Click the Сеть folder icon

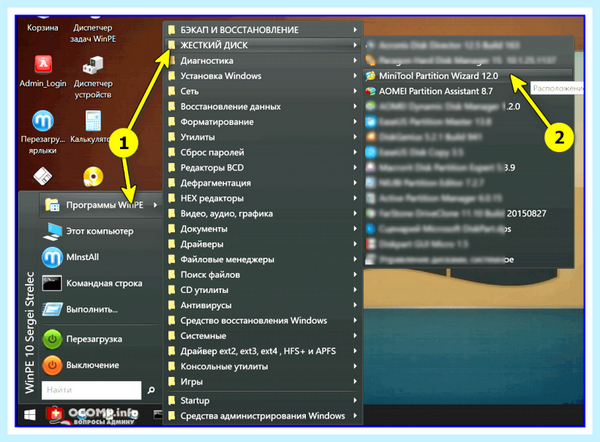coord(172,91)
